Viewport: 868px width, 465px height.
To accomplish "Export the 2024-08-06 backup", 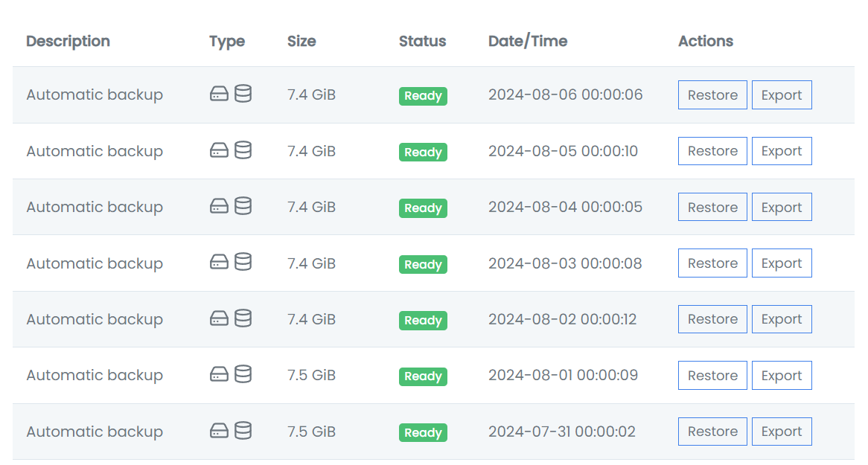I will coord(782,95).
